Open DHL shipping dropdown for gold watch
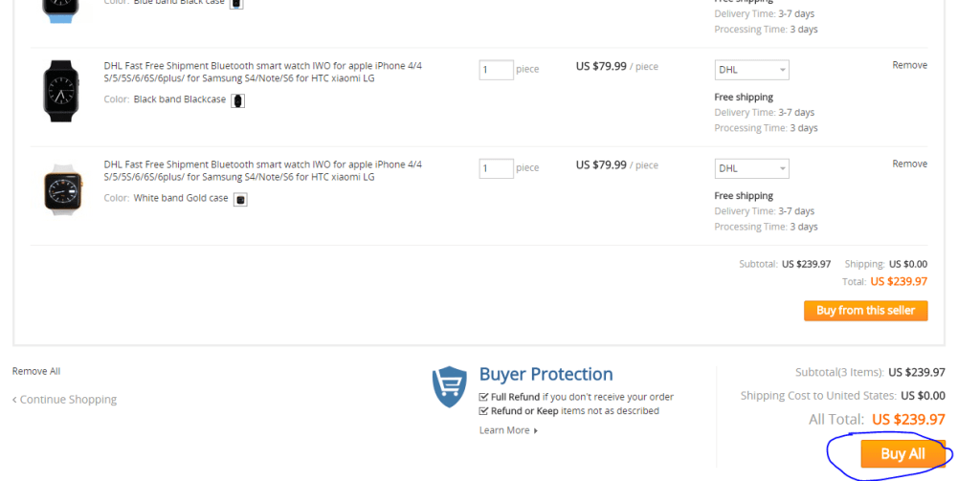Image resolution: width=980 pixels, height=481 pixels. (751, 168)
